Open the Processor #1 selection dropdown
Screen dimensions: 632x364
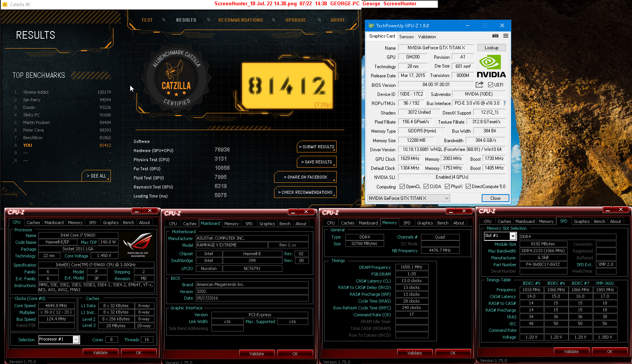coord(59,339)
